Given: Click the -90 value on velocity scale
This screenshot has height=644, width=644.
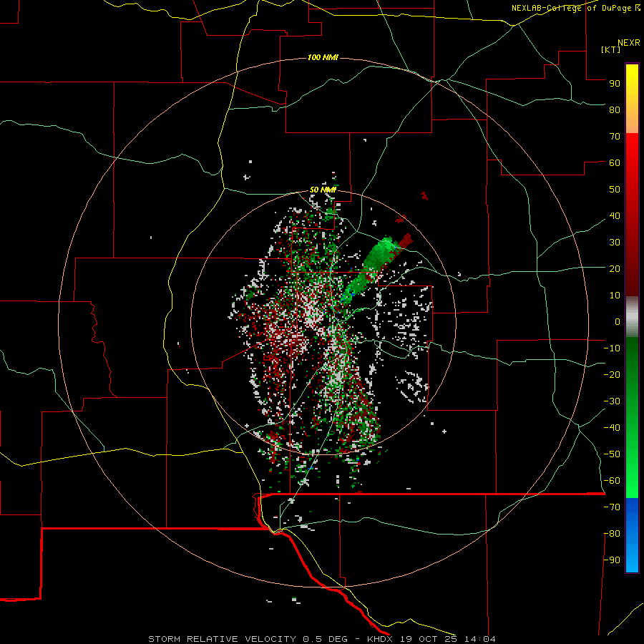Looking at the screenshot, I should 612,560.
